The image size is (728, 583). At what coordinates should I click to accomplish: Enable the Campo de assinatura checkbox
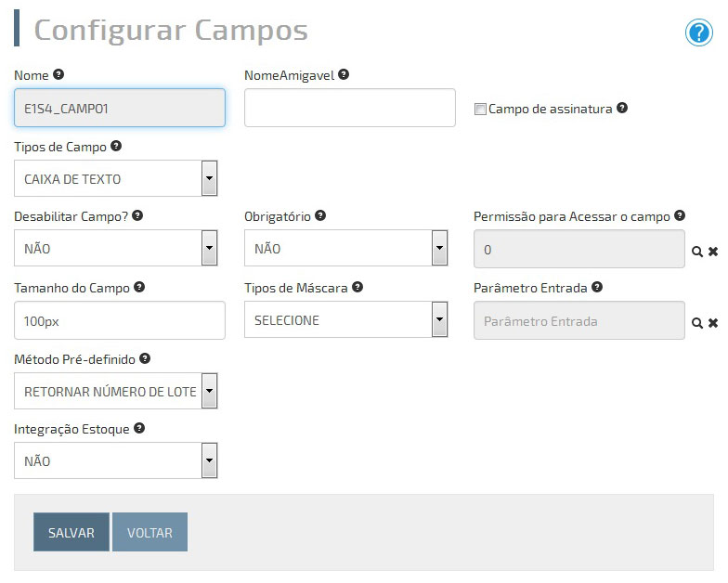click(x=480, y=110)
